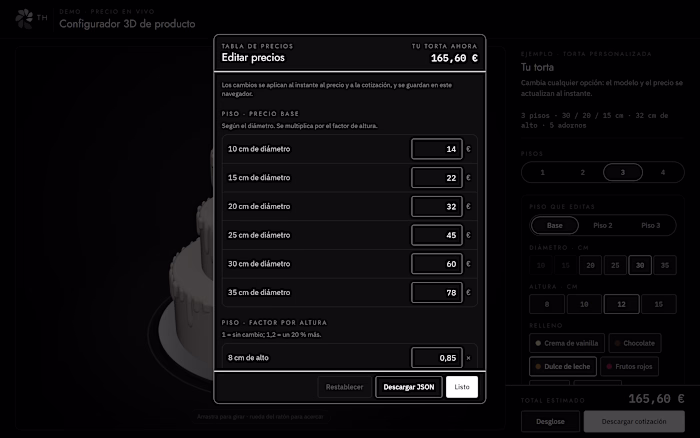700x438 pixels.
Task: Click 'Configurador 3D de producto' heading
Action: click(127, 24)
